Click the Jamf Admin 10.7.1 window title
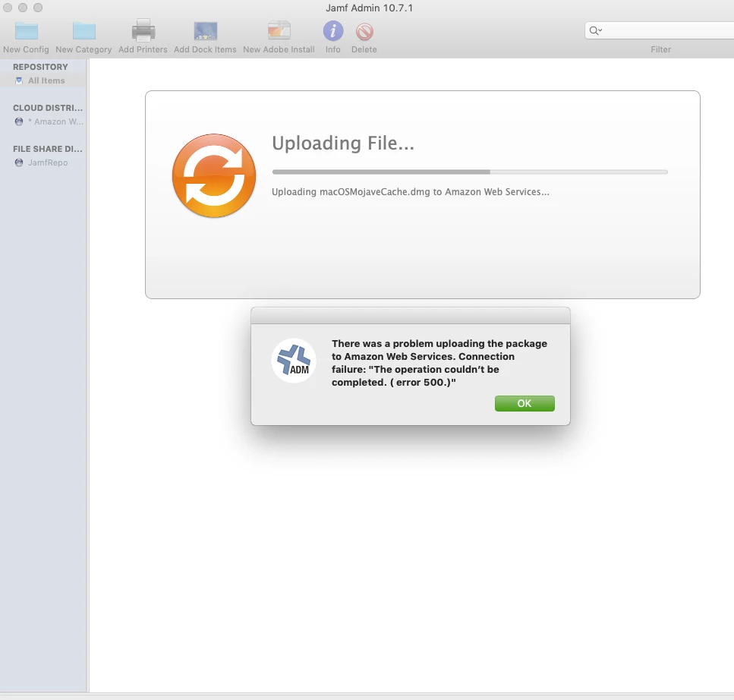This screenshot has height=700, width=734. click(370, 8)
